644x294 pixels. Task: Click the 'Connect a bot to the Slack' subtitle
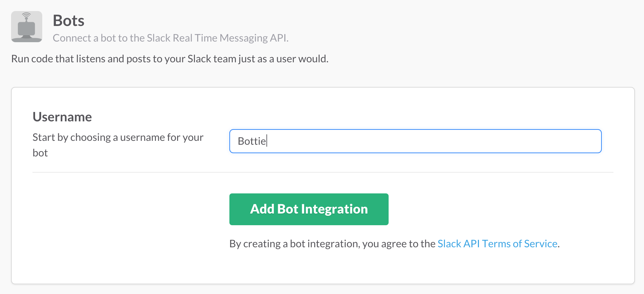(171, 38)
